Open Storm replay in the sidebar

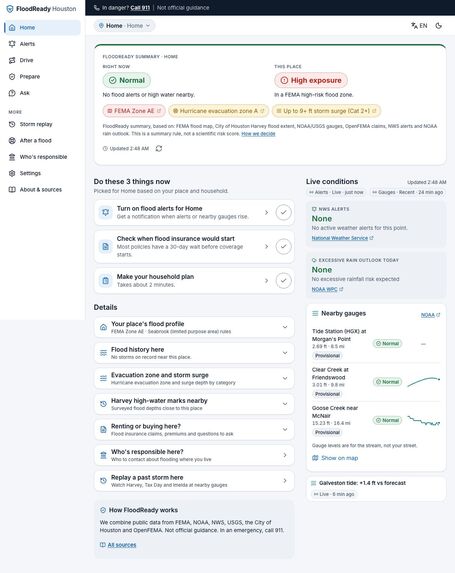[x=42, y=124]
